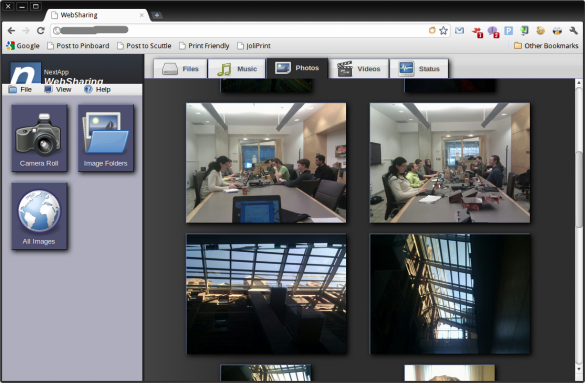The height and width of the screenshot is (383, 585).
Task: Switch to the Files tab
Action: point(181,69)
